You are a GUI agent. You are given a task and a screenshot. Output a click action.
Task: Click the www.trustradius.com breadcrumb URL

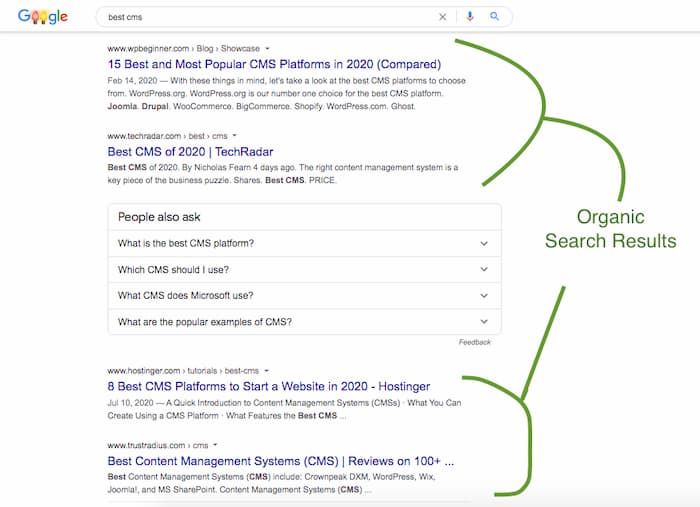158,445
